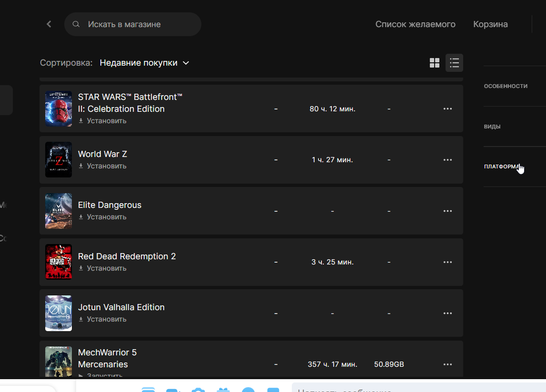Select the MechWarrior 5 Mercenaries title
Image resolution: width=546 pixels, height=392 pixels.
[x=107, y=358]
